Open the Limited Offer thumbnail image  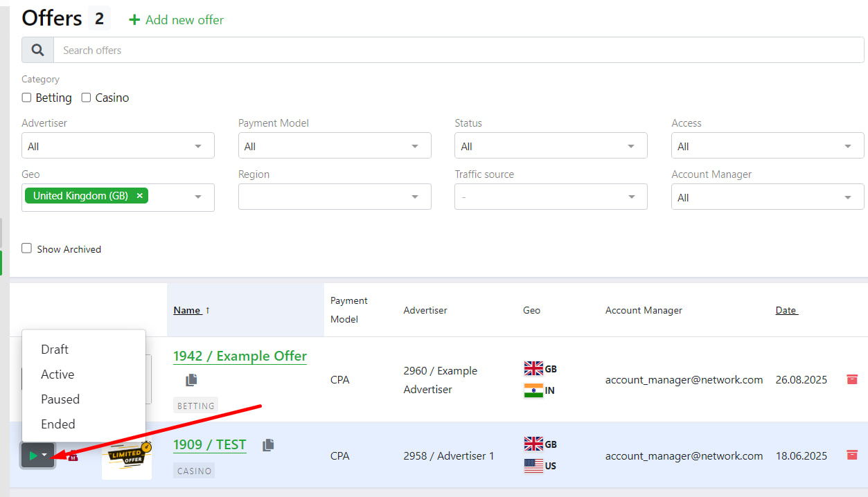click(x=127, y=455)
